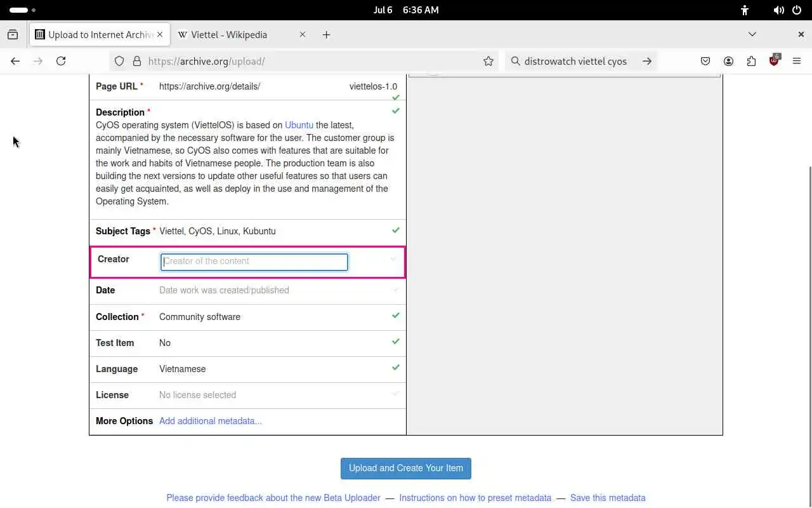The image size is (812, 508).
Task: Focus the Creator text input
Action: pos(254,262)
